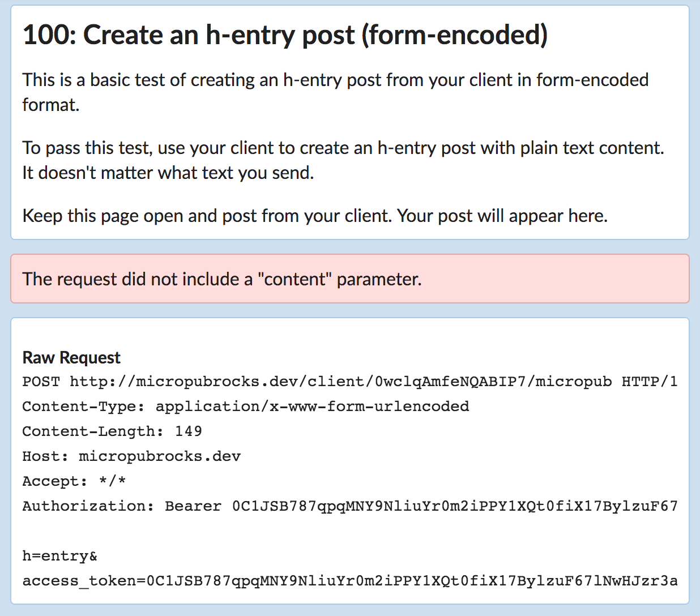Click the access_token parameter line
This screenshot has height=616, width=700.
(x=350, y=581)
